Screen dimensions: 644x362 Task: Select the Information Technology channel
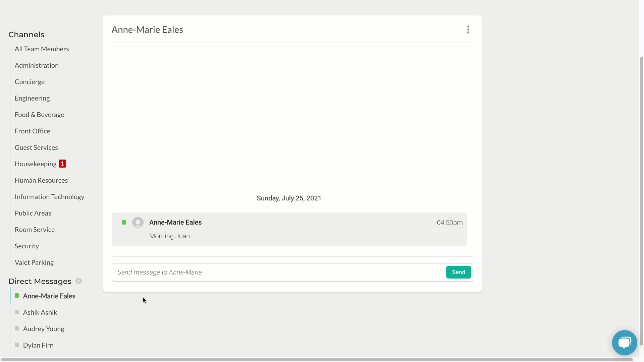[x=49, y=197]
